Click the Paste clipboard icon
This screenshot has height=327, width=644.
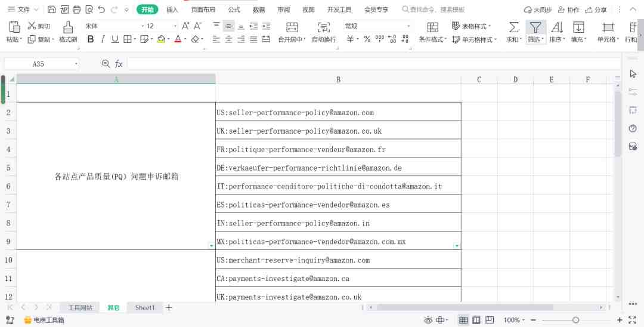point(14,27)
